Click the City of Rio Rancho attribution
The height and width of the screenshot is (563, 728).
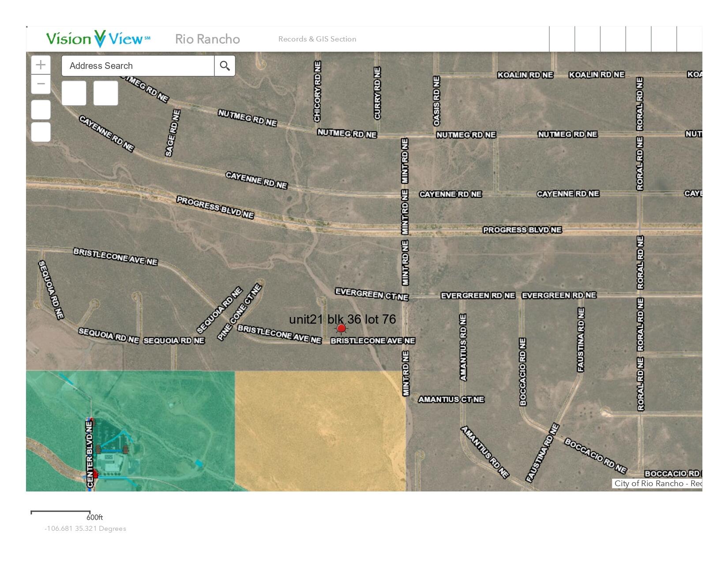[657, 484]
